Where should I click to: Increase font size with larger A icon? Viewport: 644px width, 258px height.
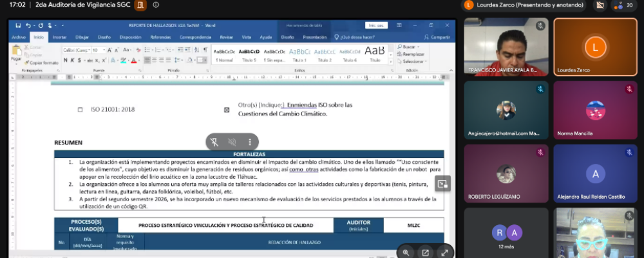tap(109, 50)
